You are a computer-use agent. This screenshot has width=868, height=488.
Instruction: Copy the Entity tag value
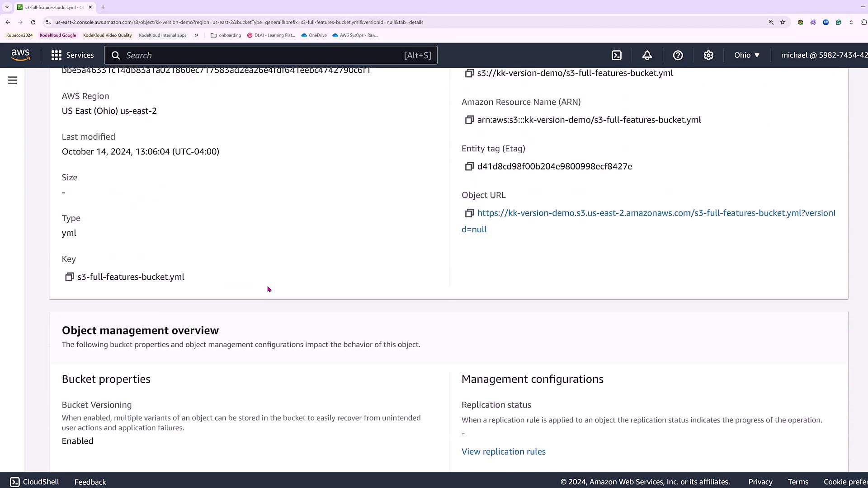point(469,166)
